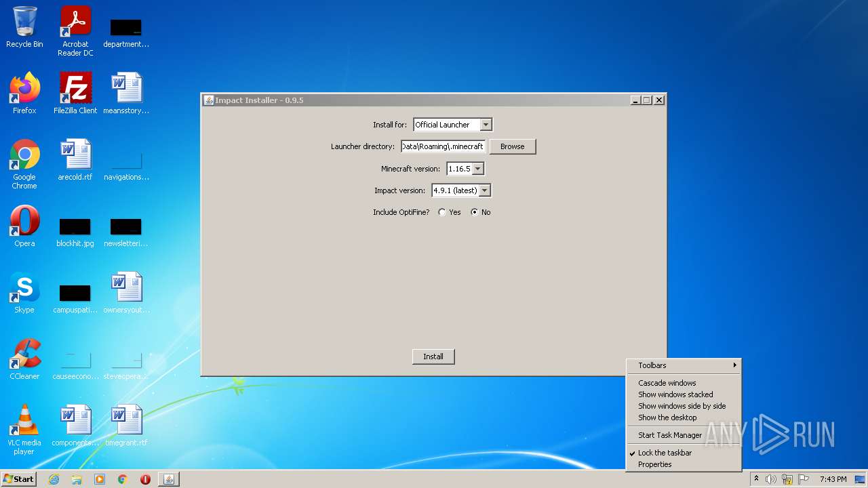Open Opera from the taskbar
Image resolution: width=868 pixels, height=488 pixels.
[145, 479]
